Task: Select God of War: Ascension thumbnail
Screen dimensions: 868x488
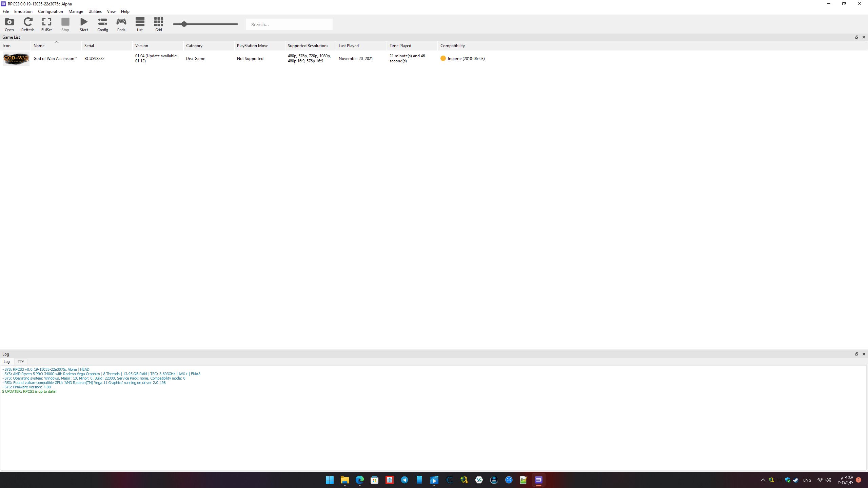Action: pos(16,59)
